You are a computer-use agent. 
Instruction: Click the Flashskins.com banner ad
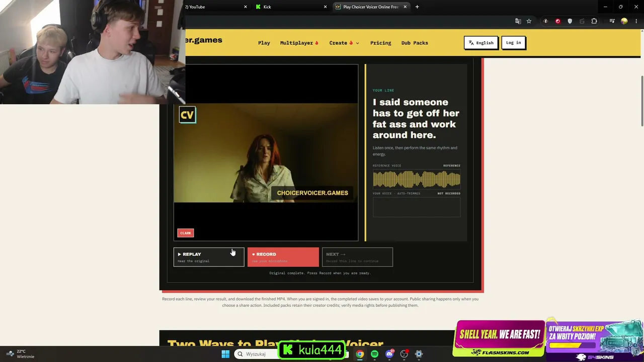pos(499,339)
